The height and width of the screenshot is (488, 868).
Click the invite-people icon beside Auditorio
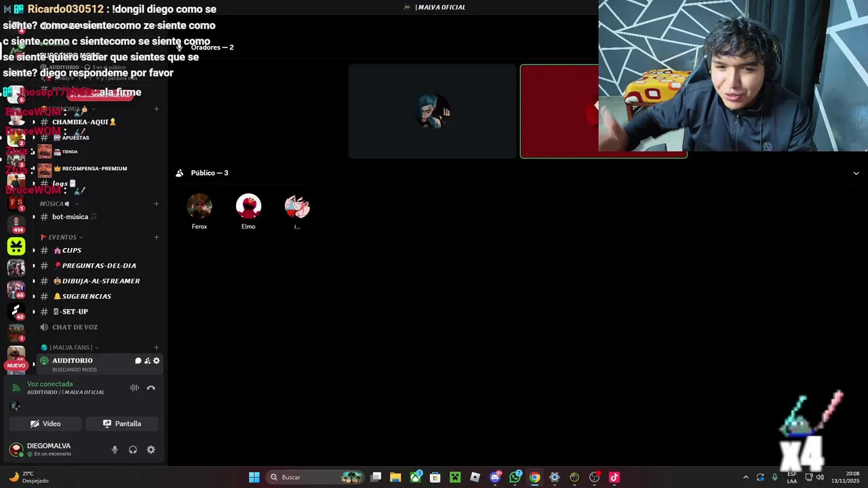147,361
